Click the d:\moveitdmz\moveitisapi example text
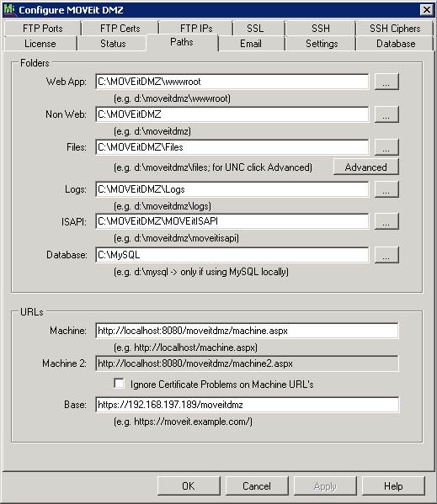 [176, 238]
